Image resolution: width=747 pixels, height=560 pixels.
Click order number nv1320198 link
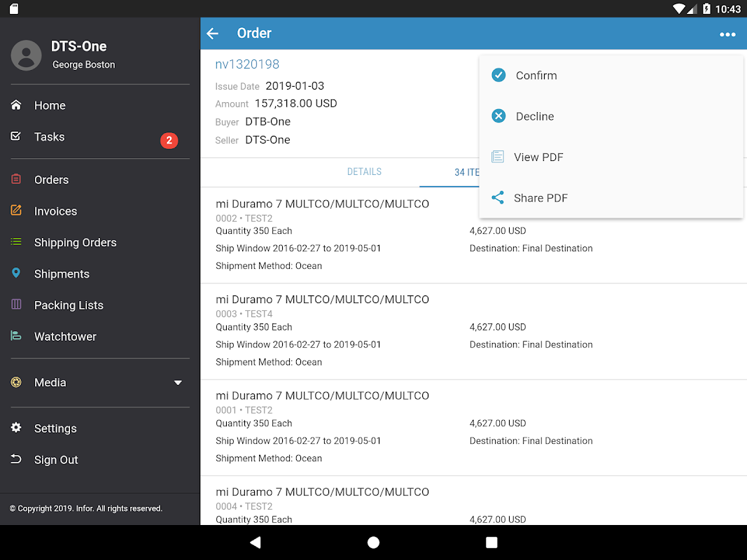[x=247, y=64]
